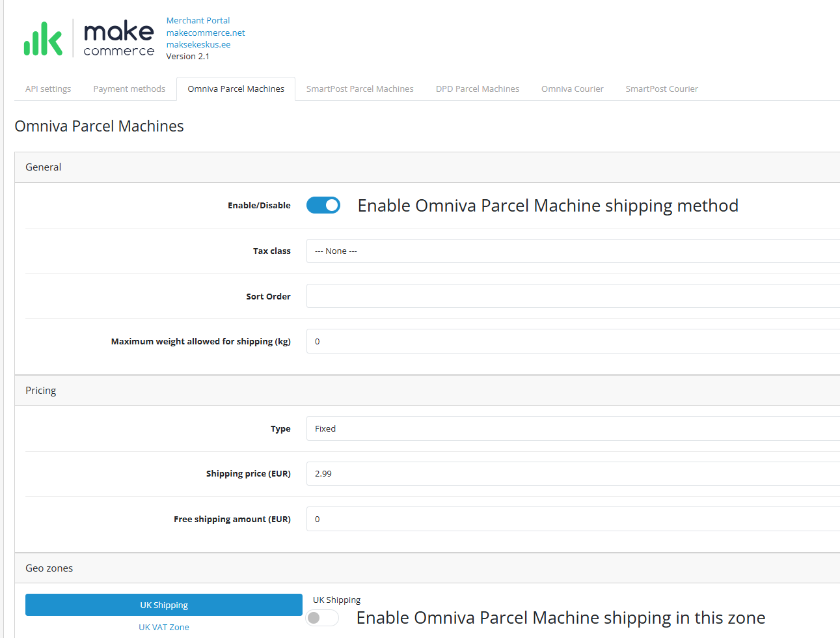Switch to the Omniva Courier tab

point(573,89)
